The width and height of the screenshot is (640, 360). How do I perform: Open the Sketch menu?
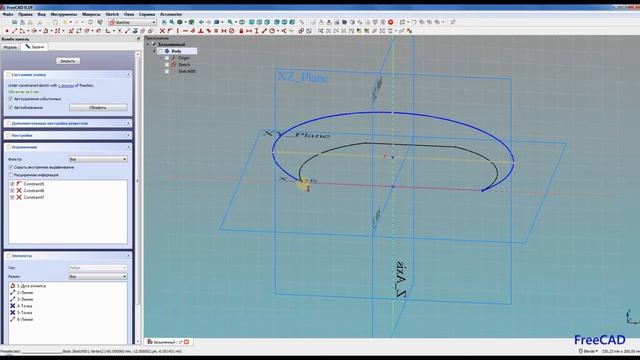[x=112, y=14]
